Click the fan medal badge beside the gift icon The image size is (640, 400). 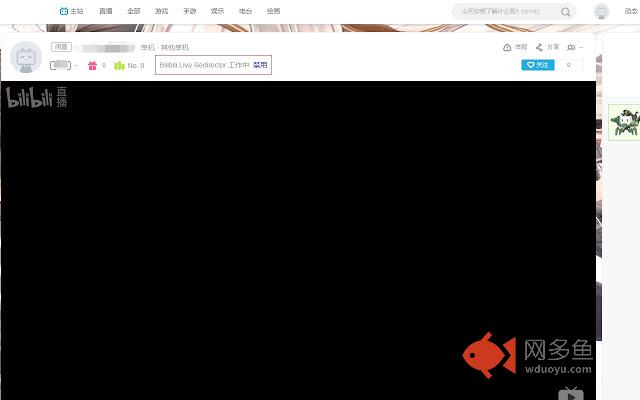click(60, 65)
